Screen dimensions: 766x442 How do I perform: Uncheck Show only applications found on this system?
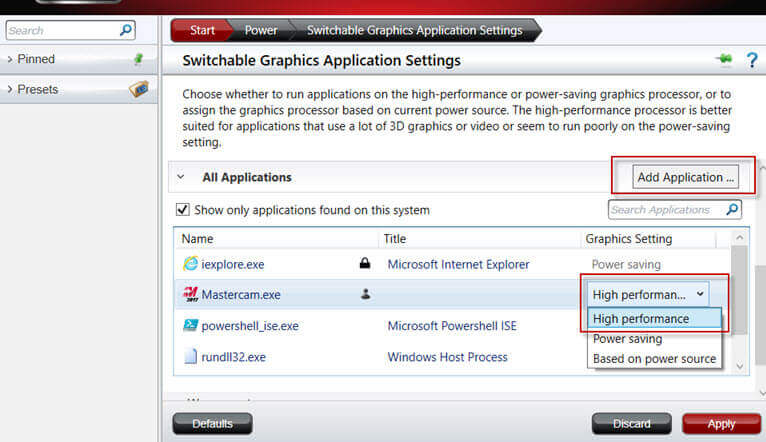pos(182,210)
